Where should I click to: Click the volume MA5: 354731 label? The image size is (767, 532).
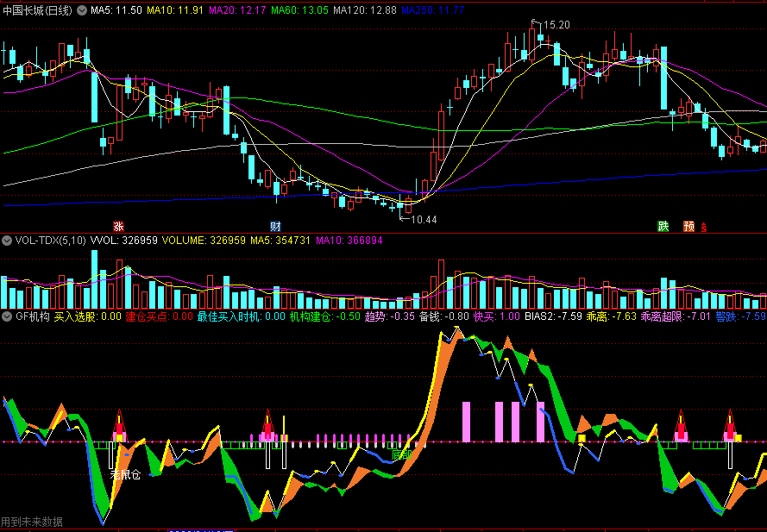pyautogui.click(x=280, y=241)
